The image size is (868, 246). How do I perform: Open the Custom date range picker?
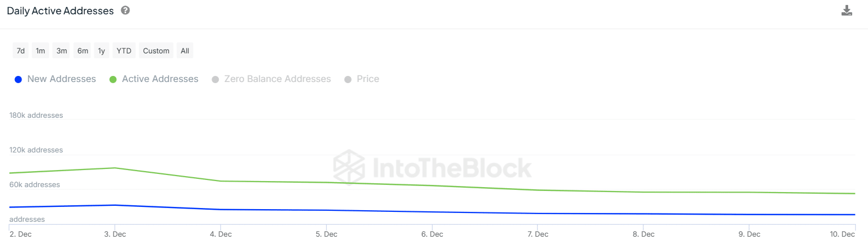coord(156,51)
